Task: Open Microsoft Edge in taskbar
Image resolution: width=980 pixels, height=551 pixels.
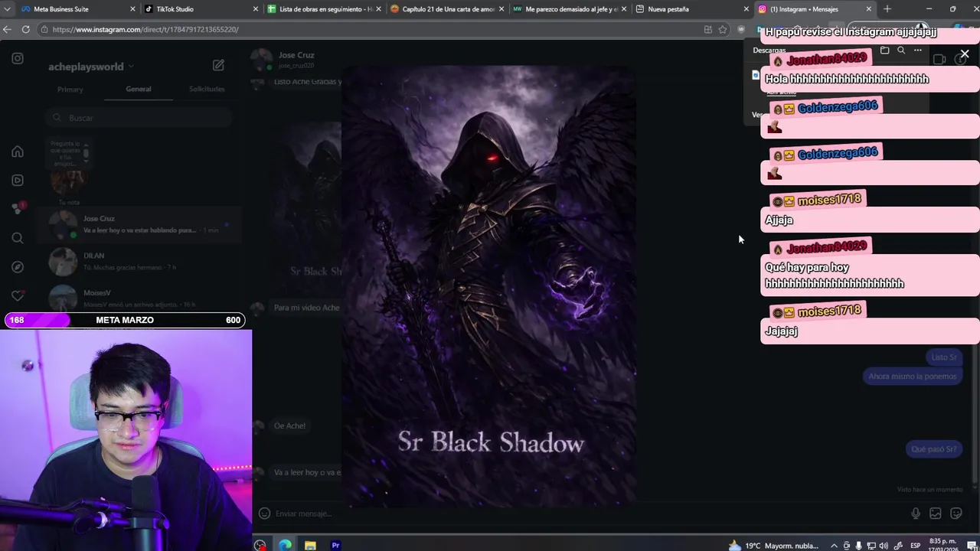Action: [285, 545]
